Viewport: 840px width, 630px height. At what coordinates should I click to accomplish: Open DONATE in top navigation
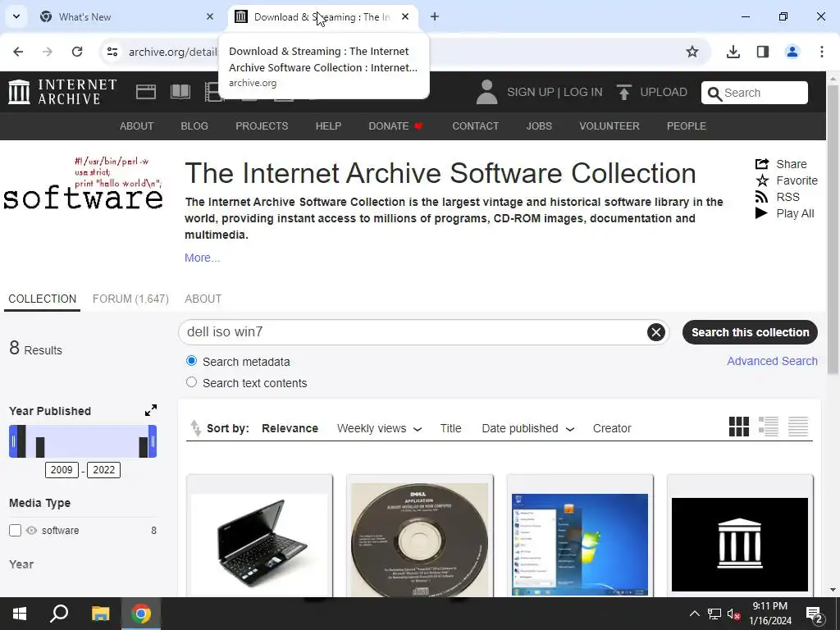396,126
